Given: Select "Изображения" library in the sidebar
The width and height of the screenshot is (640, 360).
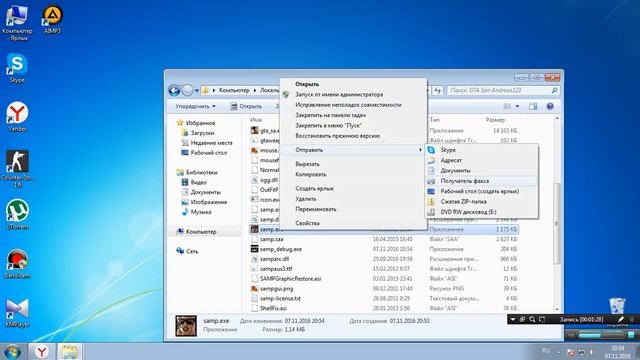Looking at the screenshot, I should [204, 202].
